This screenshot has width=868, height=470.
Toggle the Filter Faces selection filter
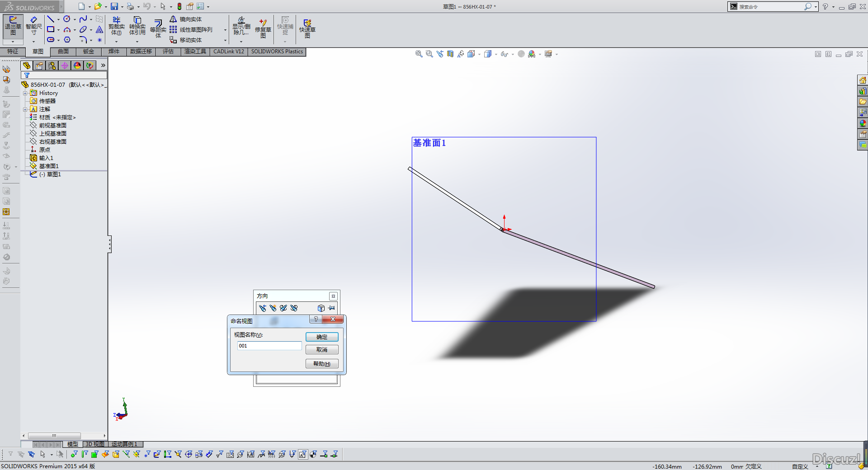coord(94,454)
